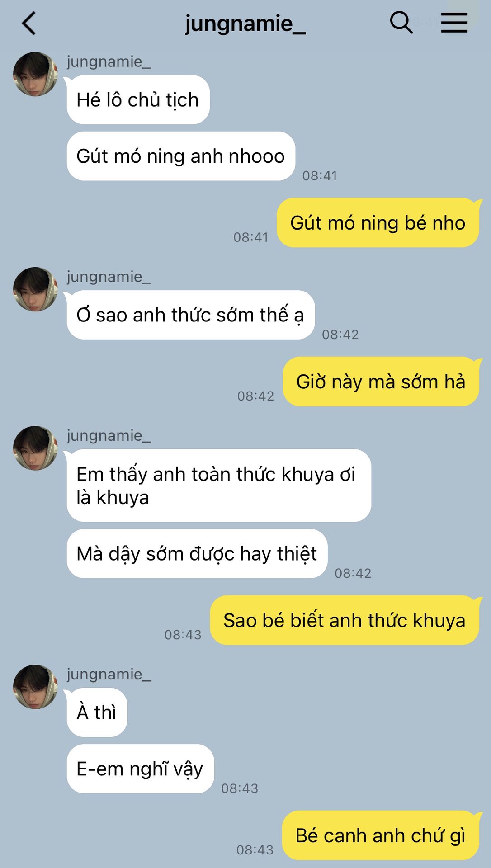Select the 'Gút mó ning anh nhooo' bubble
The image size is (491, 868).
(181, 156)
